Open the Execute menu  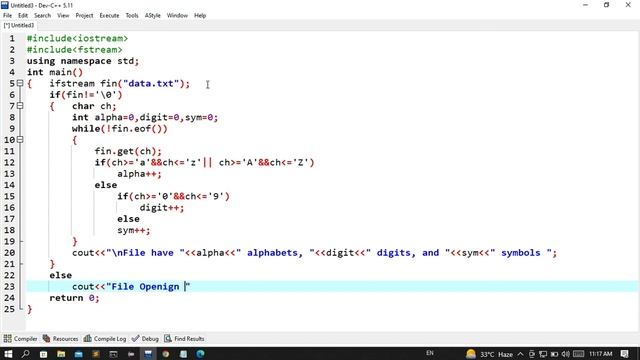(x=109, y=16)
